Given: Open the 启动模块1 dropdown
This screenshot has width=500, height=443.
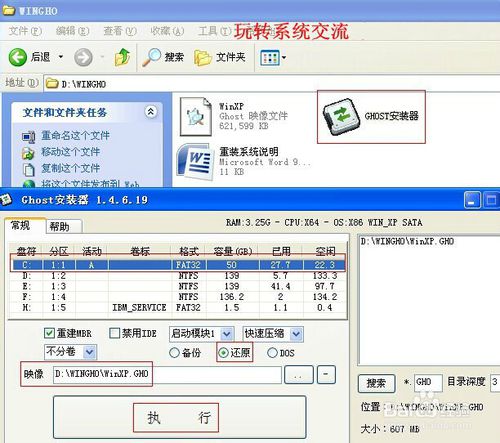Looking at the screenshot, I should [x=201, y=334].
